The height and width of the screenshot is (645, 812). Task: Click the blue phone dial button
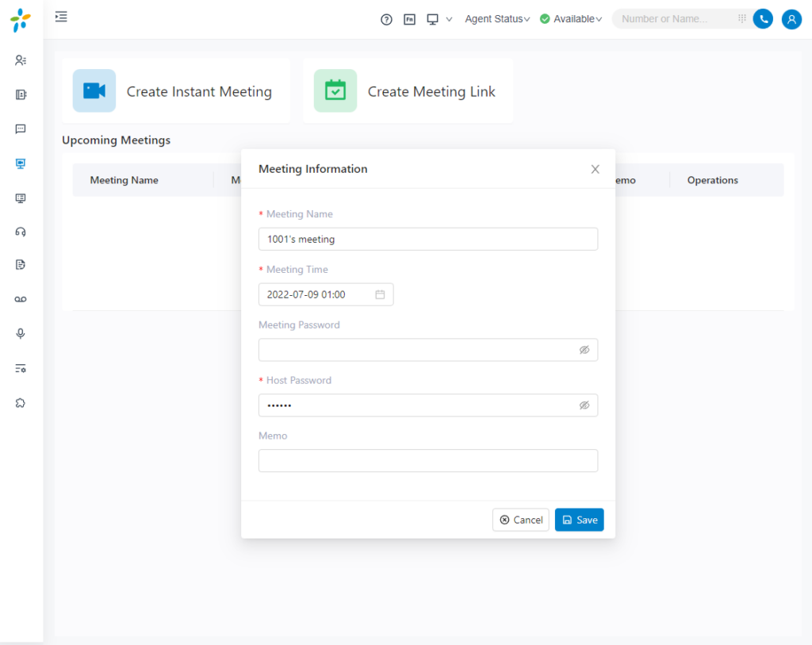[763, 19]
